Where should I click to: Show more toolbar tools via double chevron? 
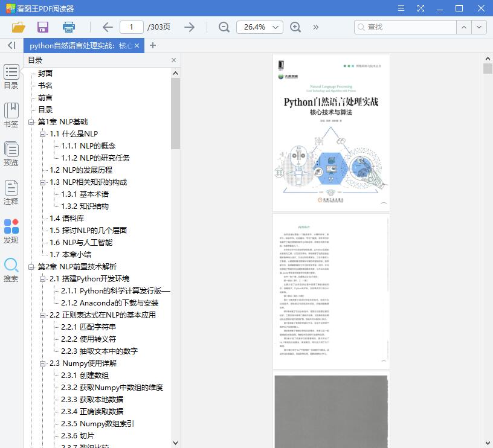315,27
